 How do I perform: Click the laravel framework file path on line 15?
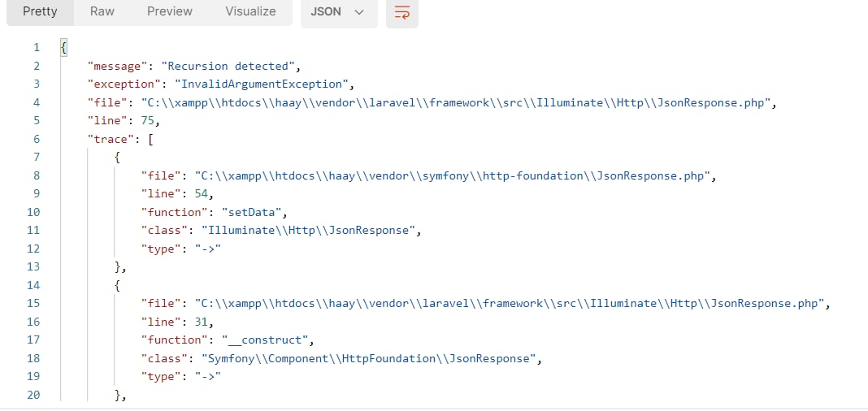[x=510, y=304]
